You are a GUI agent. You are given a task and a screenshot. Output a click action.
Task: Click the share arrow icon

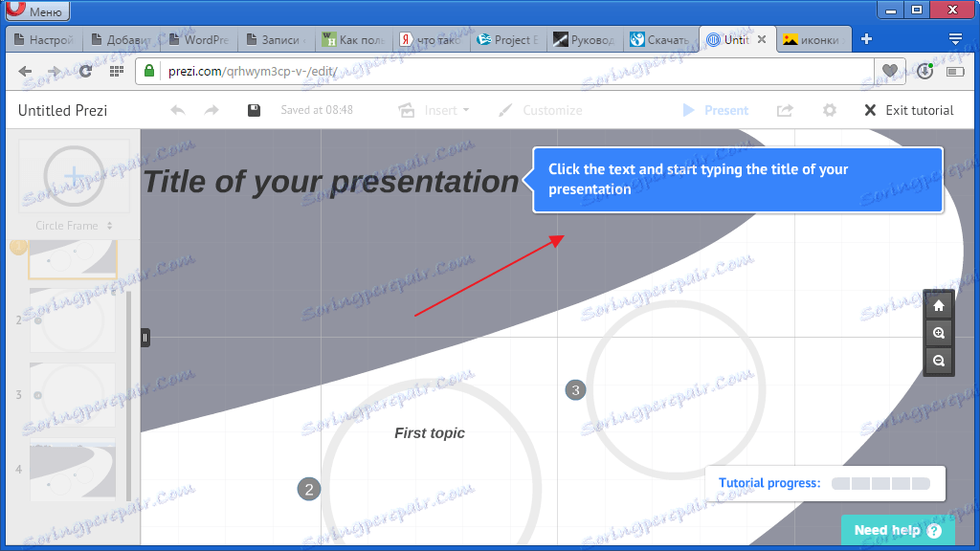[x=785, y=111]
